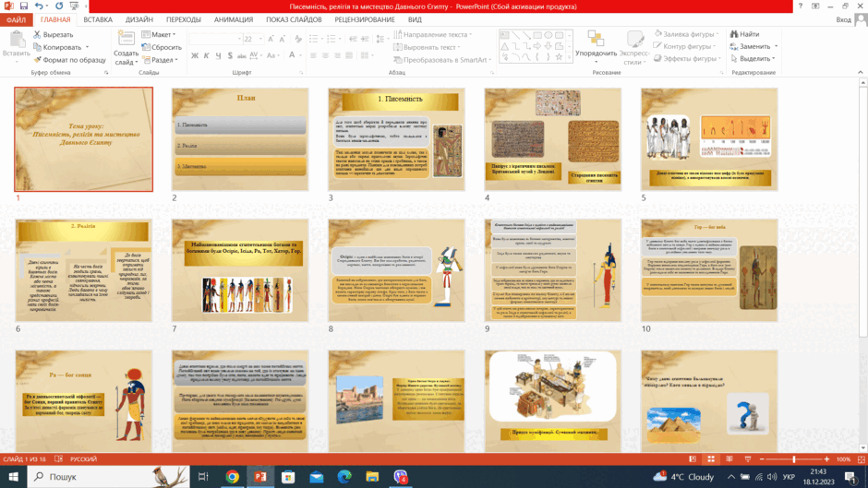Viewport: 868px width, 488px height.
Task: Start slideshow from quick access toolbar
Action: tap(74, 6)
